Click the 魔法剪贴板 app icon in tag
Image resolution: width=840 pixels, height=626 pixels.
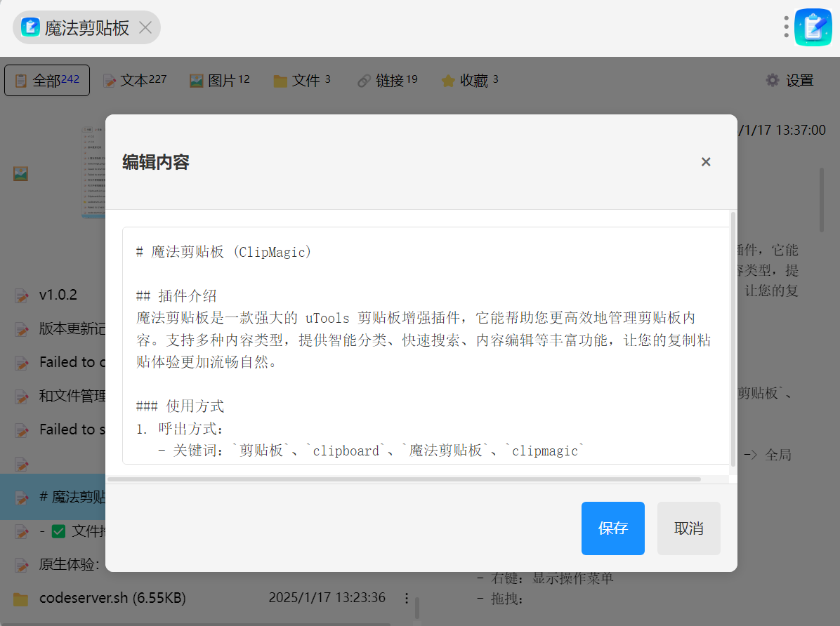pos(30,27)
